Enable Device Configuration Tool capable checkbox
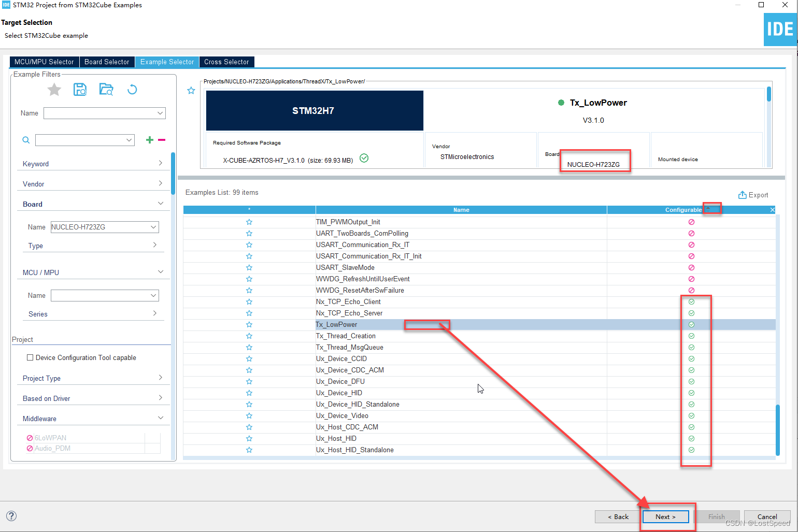The width and height of the screenshot is (798, 532). pyautogui.click(x=30, y=357)
